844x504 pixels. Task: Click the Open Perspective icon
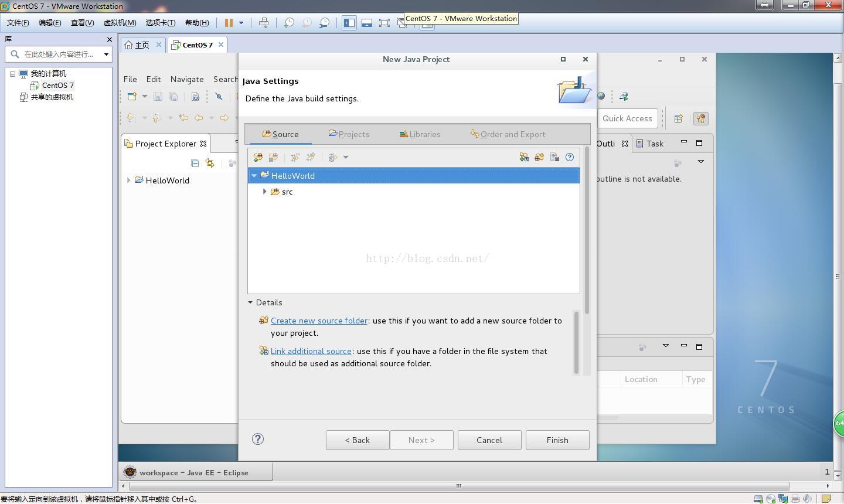tap(678, 118)
